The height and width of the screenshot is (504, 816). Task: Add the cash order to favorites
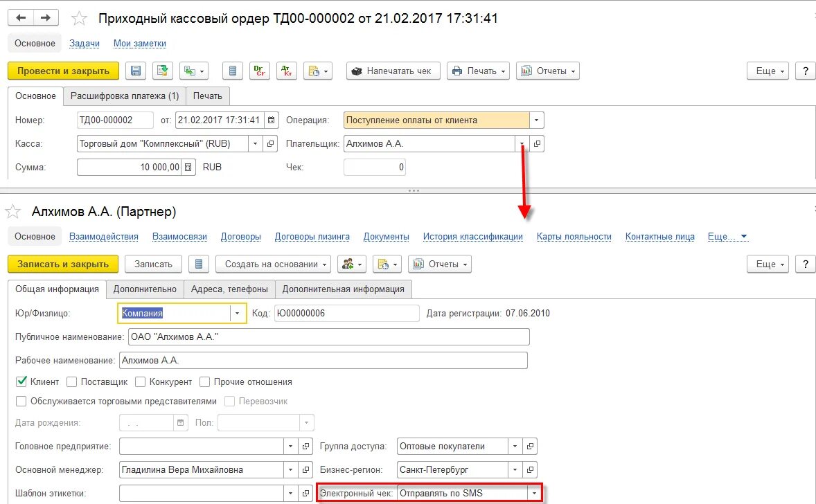(79, 19)
